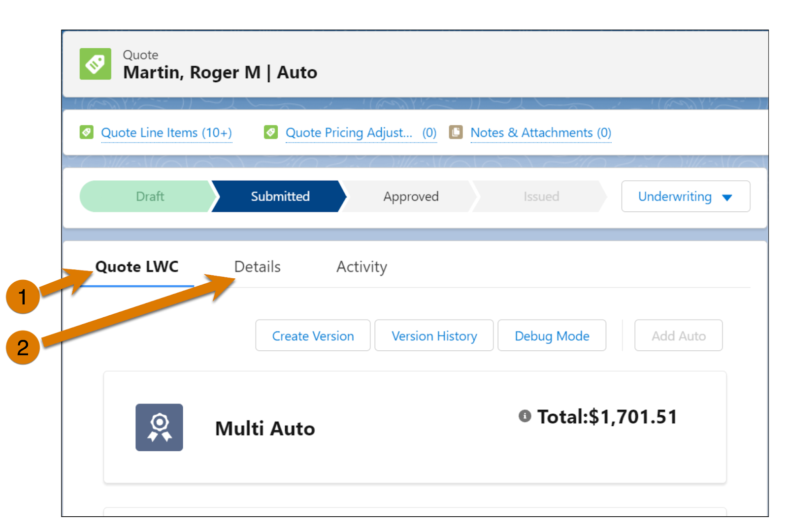This screenshot has height=532, width=788.
Task: Click the Notes & Attachments file icon
Action: 456,133
